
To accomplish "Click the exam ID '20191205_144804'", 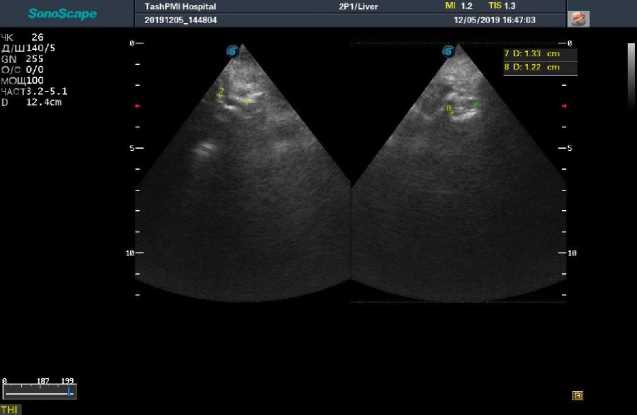I will point(181,20).
